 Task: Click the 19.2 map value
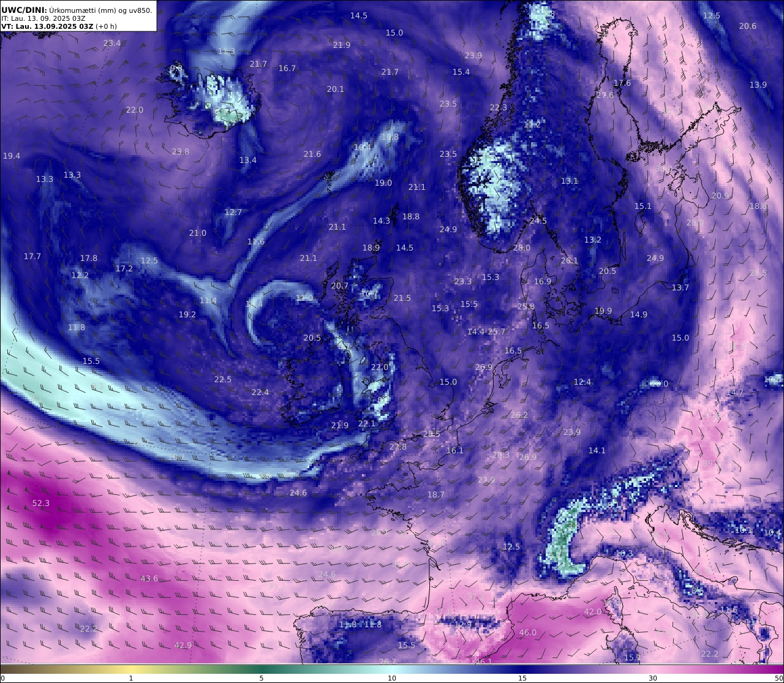point(187,314)
